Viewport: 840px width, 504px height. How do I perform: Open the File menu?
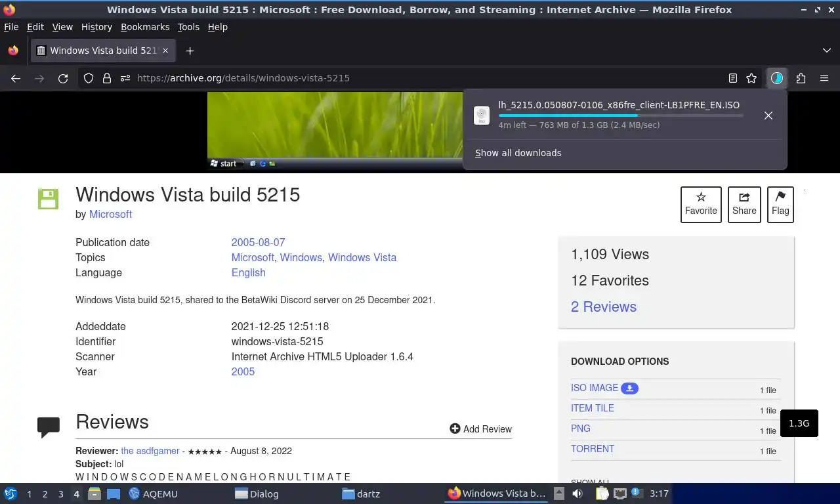[11, 27]
